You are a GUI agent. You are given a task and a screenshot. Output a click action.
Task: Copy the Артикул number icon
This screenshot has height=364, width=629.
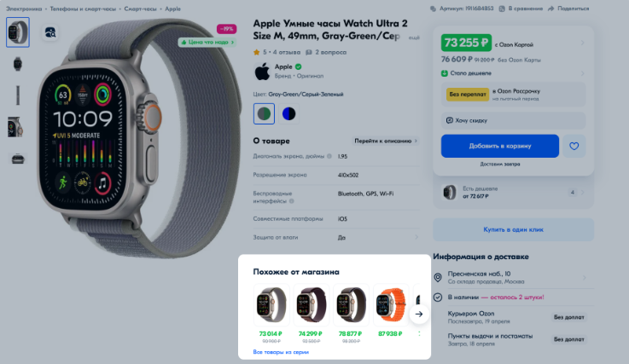point(433,9)
